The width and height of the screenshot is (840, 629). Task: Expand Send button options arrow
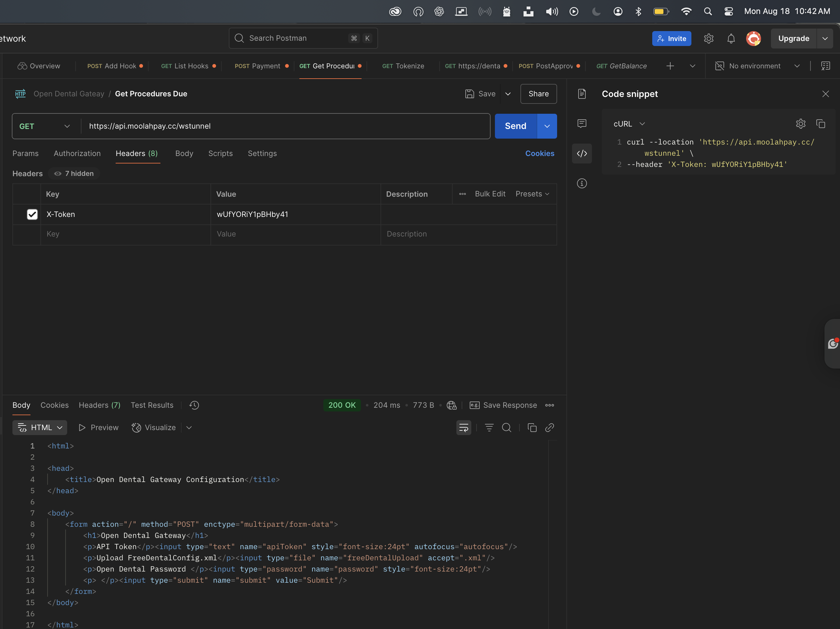(x=547, y=126)
